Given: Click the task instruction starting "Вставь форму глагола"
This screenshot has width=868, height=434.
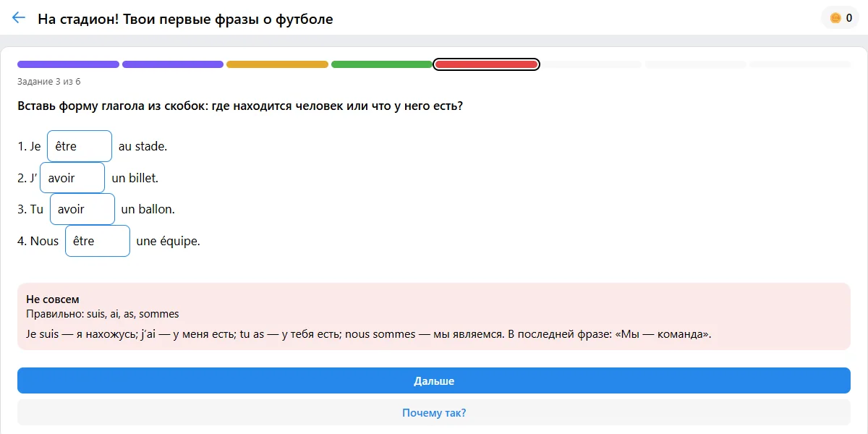Looking at the screenshot, I should 240,106.
